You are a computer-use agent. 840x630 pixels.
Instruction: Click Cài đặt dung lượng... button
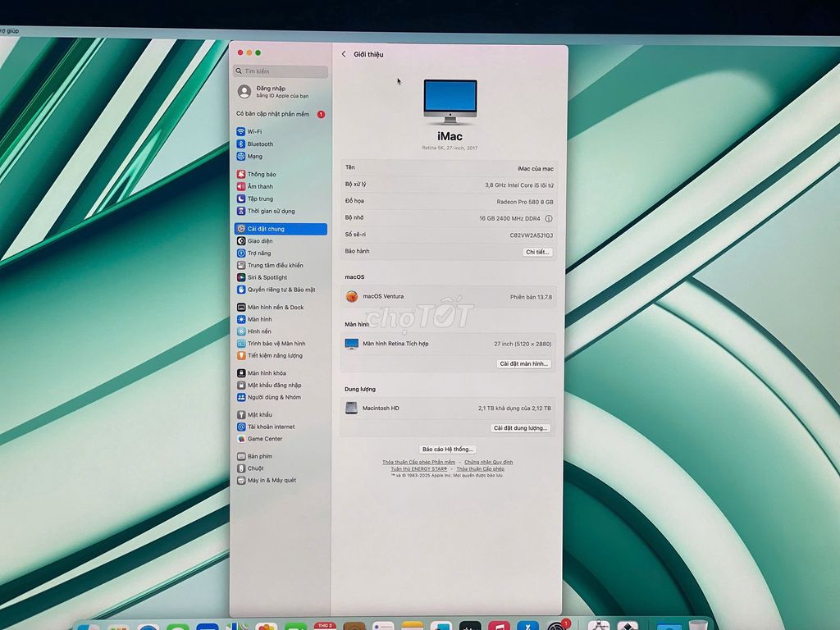click(x=520, y=428)
